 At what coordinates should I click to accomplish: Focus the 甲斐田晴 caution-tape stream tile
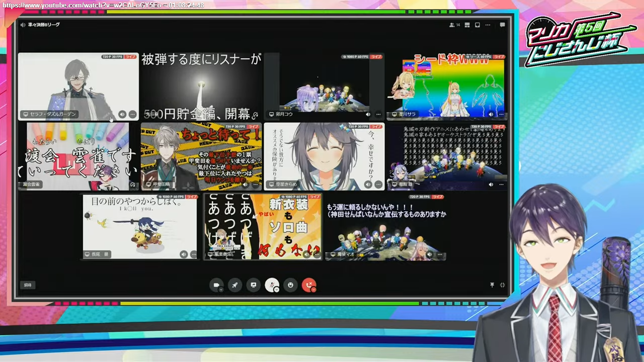201,156
